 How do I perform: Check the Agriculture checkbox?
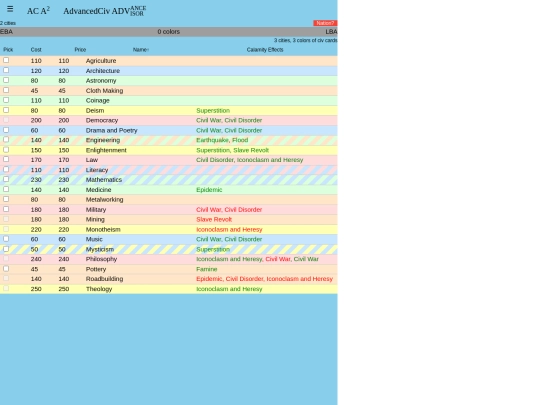[x=6, y=60]
